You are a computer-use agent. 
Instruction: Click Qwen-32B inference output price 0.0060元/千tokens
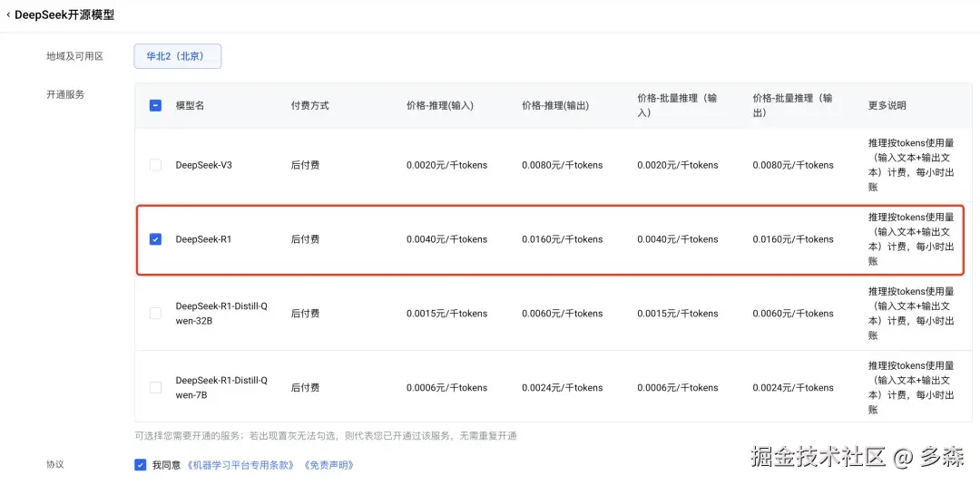click(x=563, y=314)
